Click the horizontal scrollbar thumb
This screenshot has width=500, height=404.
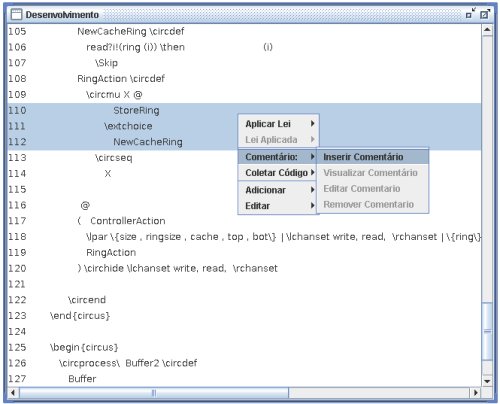[154, 393]
